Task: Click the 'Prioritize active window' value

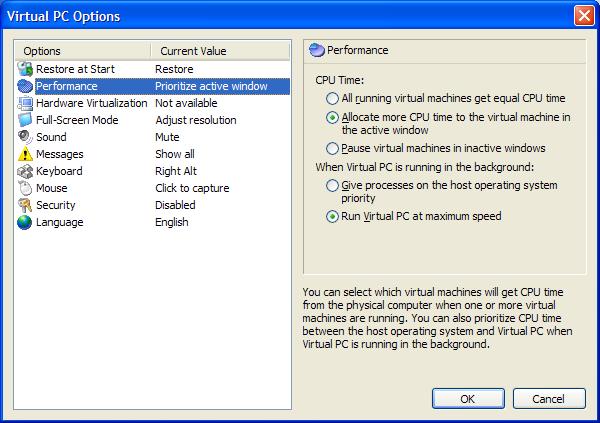Action: [211, 86]
